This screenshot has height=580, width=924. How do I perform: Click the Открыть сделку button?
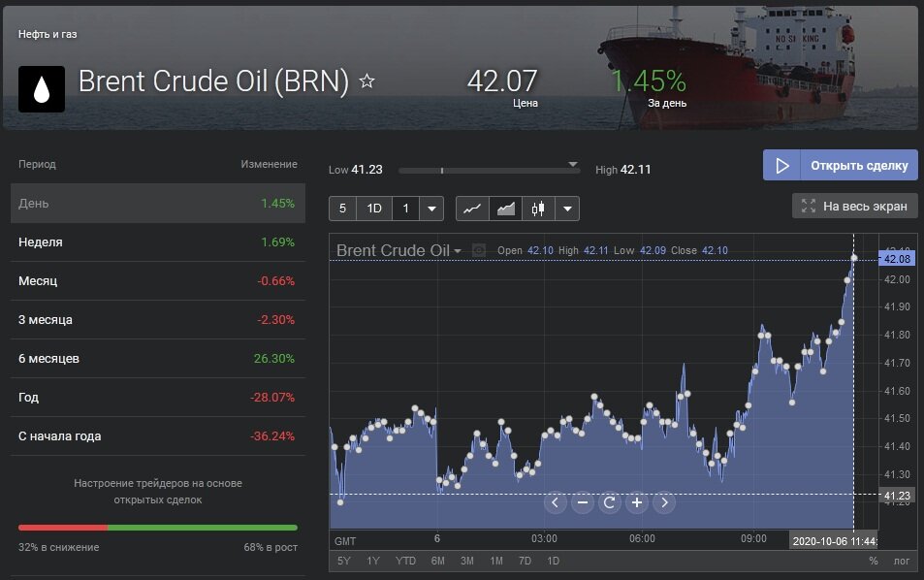tap(840, 165)
